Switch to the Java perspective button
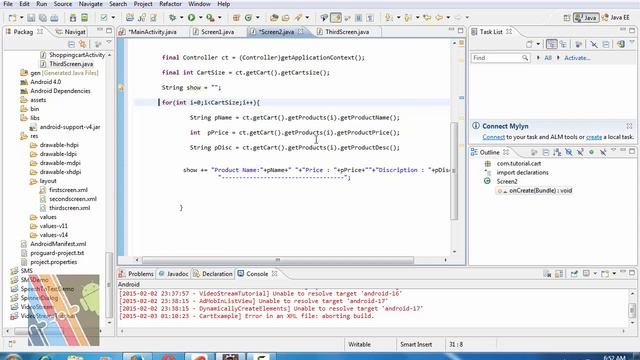Viewport: 640px width, 360px height. pos(587,18)
